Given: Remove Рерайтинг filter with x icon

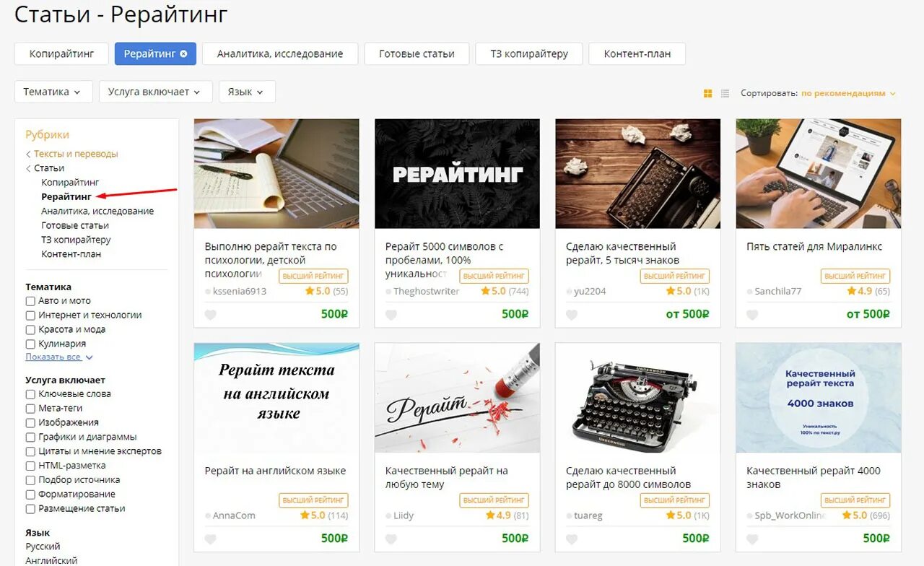Looking at the screenshot, I should point(183,53).
